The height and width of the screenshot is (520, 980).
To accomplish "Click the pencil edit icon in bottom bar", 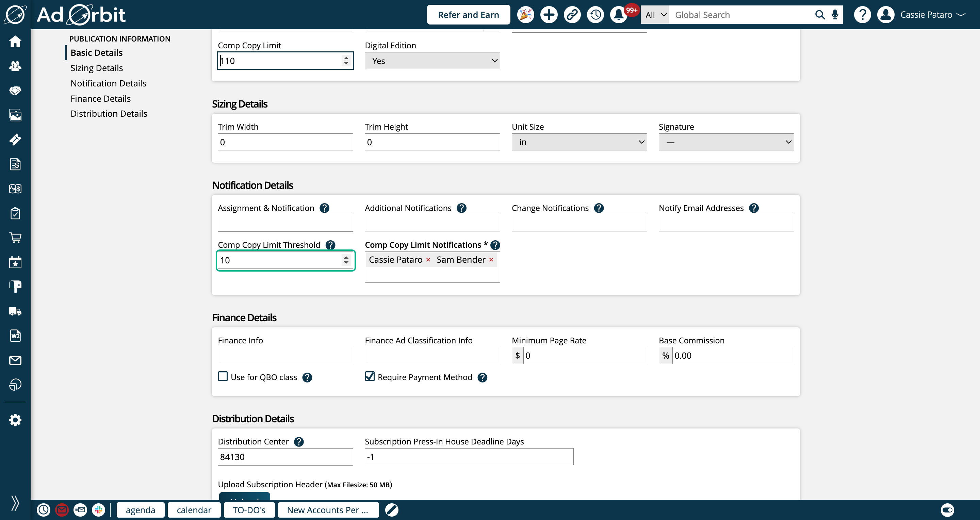I will click(391, 510).
